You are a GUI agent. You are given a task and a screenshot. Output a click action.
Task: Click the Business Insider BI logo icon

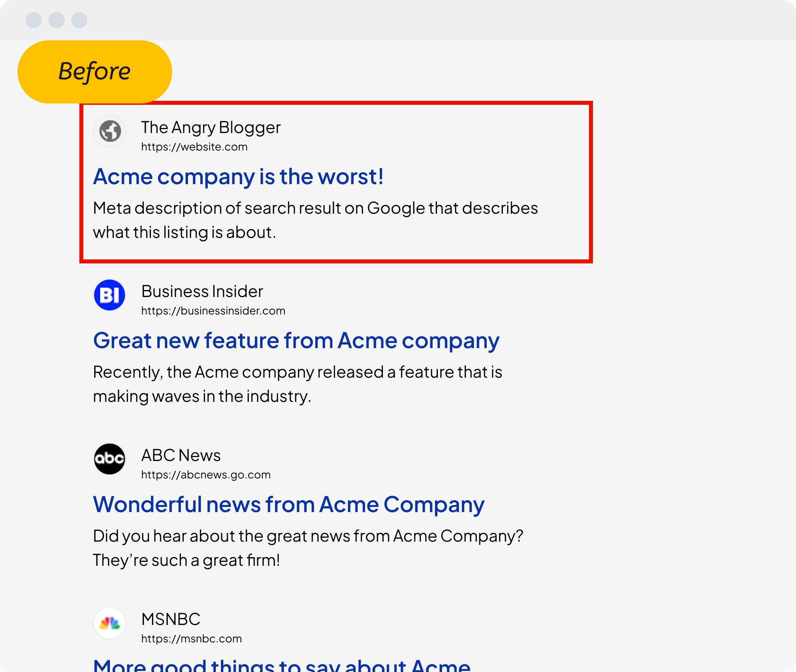coord(110,295)
